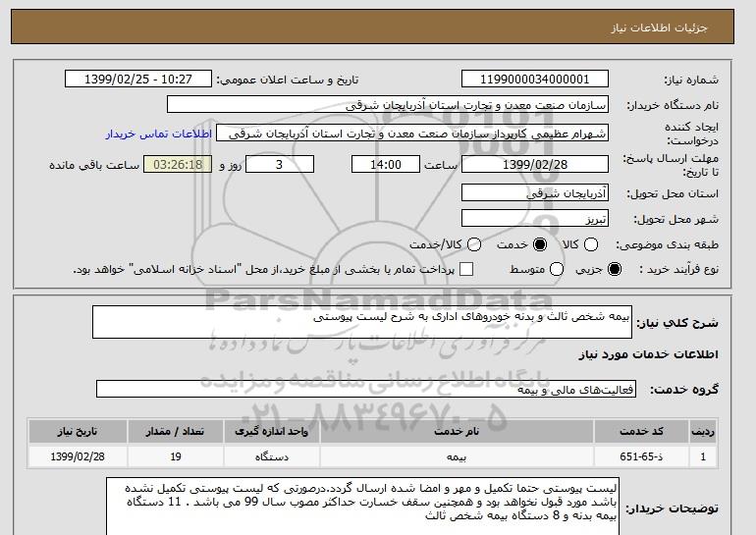Viewport: 756px width, 535px height.
Task: Click the remaining time field 03:26:18
Action: (178, 164)
